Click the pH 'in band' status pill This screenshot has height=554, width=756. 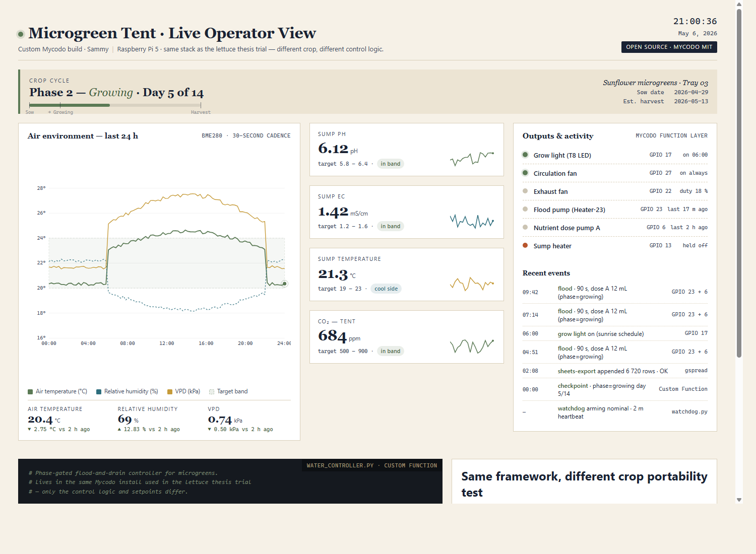391,164
